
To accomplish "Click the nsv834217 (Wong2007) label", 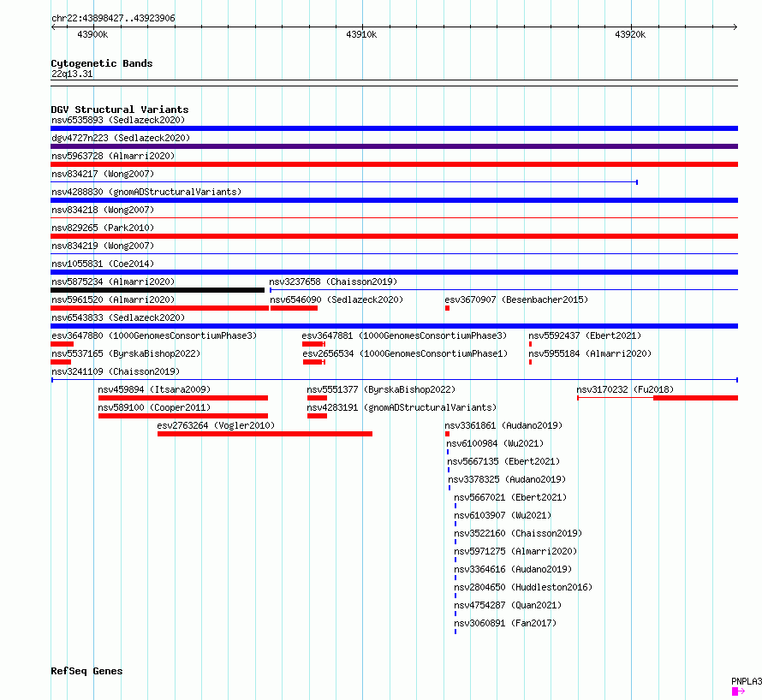I will click(x=103, y=174).
